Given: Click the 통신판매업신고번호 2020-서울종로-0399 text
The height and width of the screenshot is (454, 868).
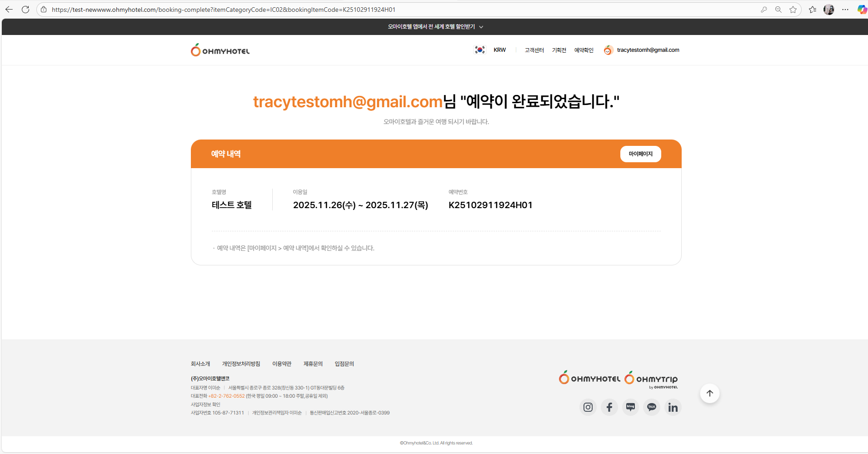Looking at the screenshot, I should (349, 413).
